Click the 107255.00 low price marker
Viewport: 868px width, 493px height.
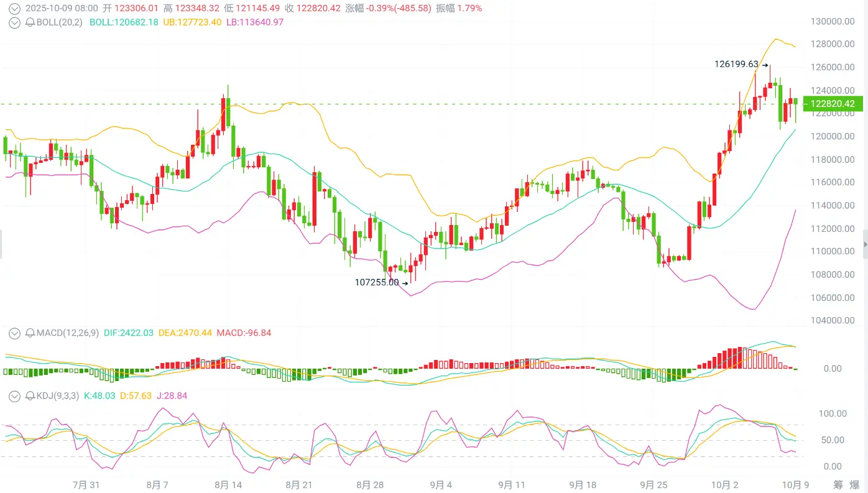(377, 282)
